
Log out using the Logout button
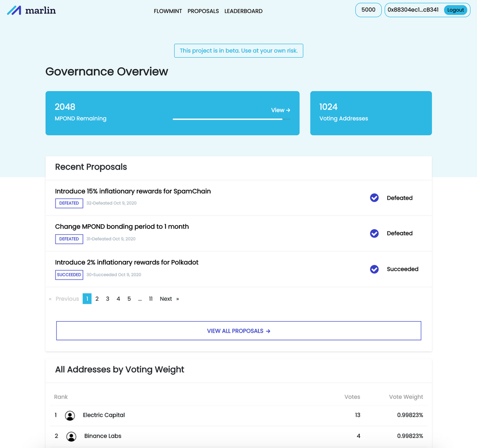click(x=456, y=10)
